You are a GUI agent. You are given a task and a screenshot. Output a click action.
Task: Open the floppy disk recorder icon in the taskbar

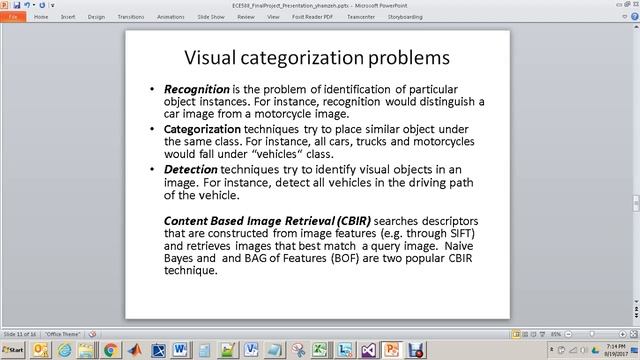tap(416, 350)
